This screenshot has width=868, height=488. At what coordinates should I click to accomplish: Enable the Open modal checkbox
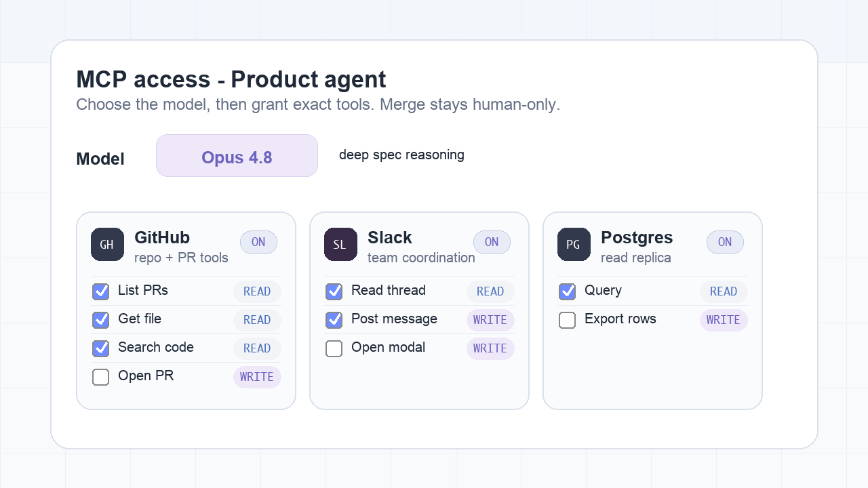(334, 348)
